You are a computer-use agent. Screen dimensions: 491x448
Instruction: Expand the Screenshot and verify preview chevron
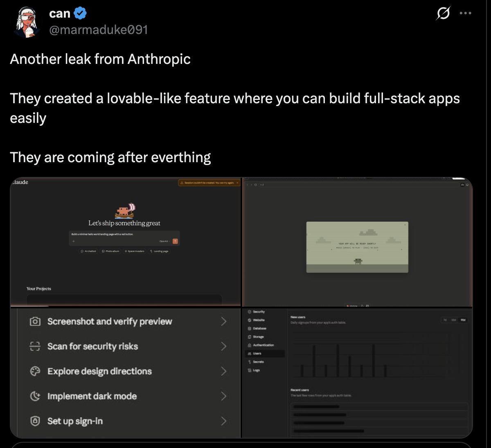(x=223, y=321)
